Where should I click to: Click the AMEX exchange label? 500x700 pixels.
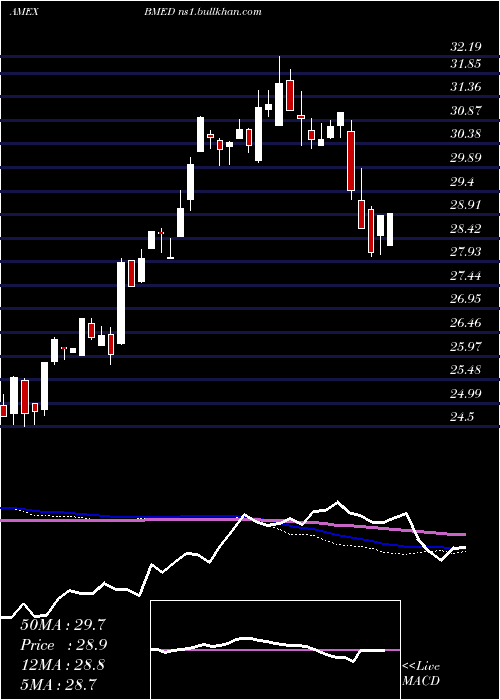coord(24,12)
